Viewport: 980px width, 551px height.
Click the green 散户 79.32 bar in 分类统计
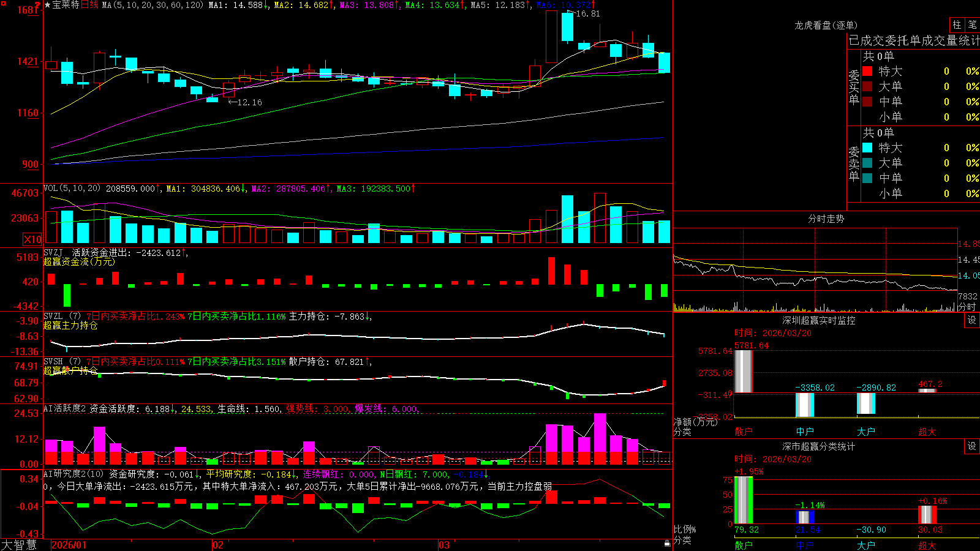744,500
